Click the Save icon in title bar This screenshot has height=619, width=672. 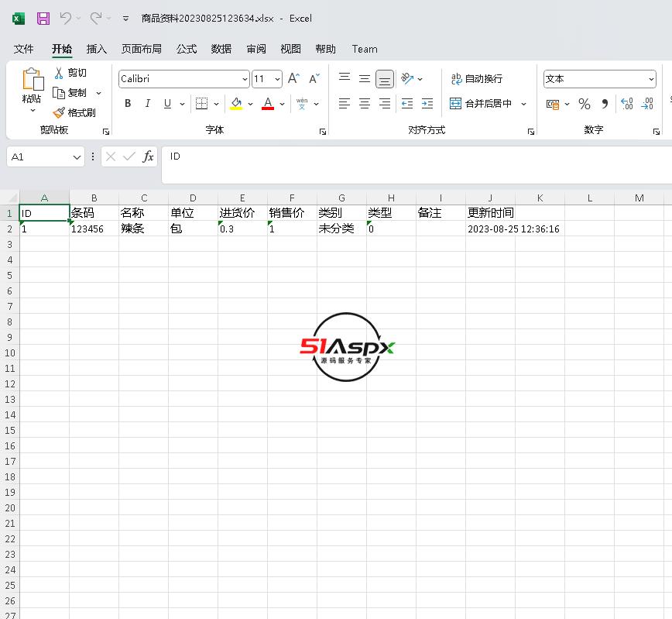pos(43,19)
